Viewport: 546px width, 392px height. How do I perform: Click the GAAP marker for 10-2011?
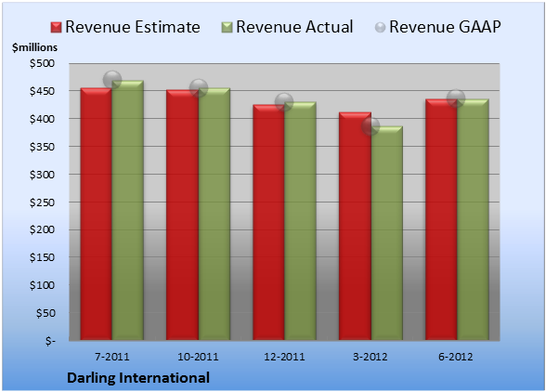[199, 88]
